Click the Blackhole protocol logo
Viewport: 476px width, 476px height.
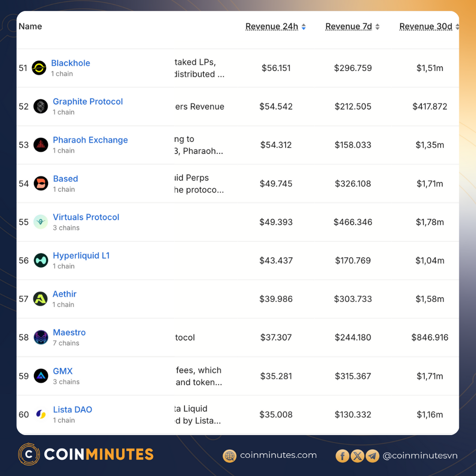(x=41, y=68)
